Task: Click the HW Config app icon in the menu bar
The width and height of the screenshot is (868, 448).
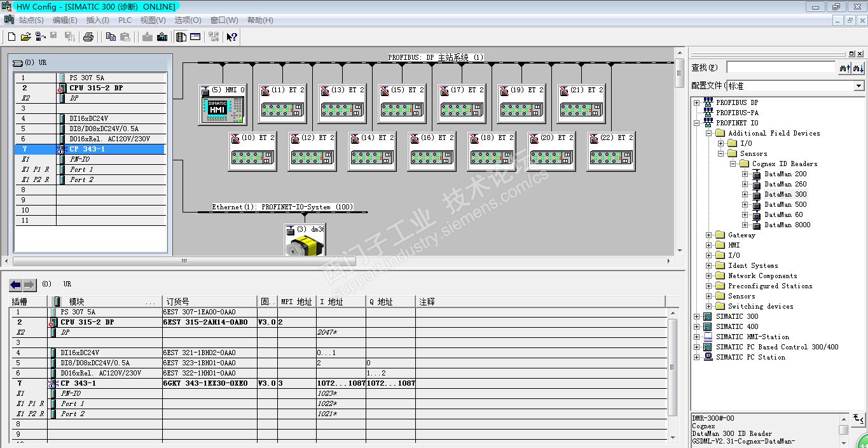Action: [8, 20]
